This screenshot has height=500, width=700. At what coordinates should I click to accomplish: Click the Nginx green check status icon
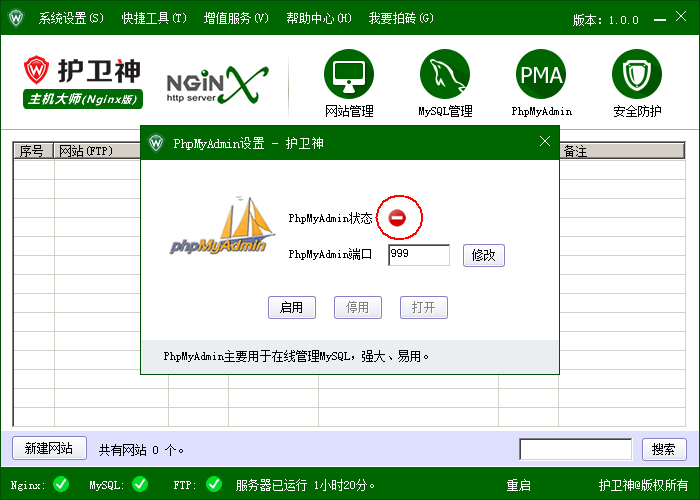61,484
